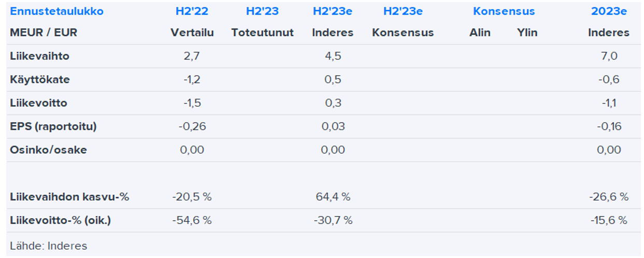Select the 7,0 Liikevaihto value for 2023e
Image resolution: width=644 pixels, height=258 pixels.
(x=608, y=56)
